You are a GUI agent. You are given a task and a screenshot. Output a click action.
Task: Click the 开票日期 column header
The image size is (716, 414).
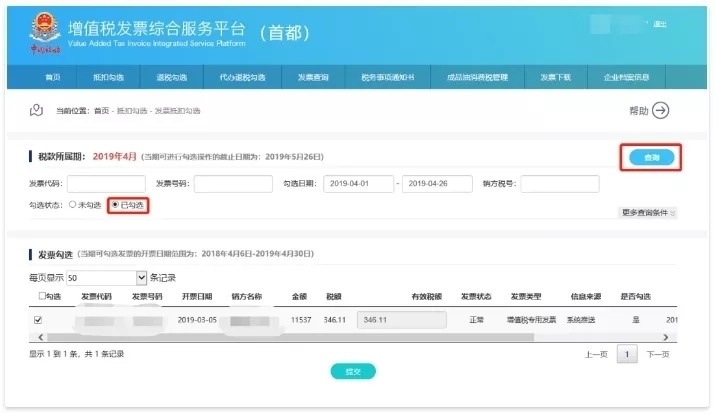tap(197, 297)
